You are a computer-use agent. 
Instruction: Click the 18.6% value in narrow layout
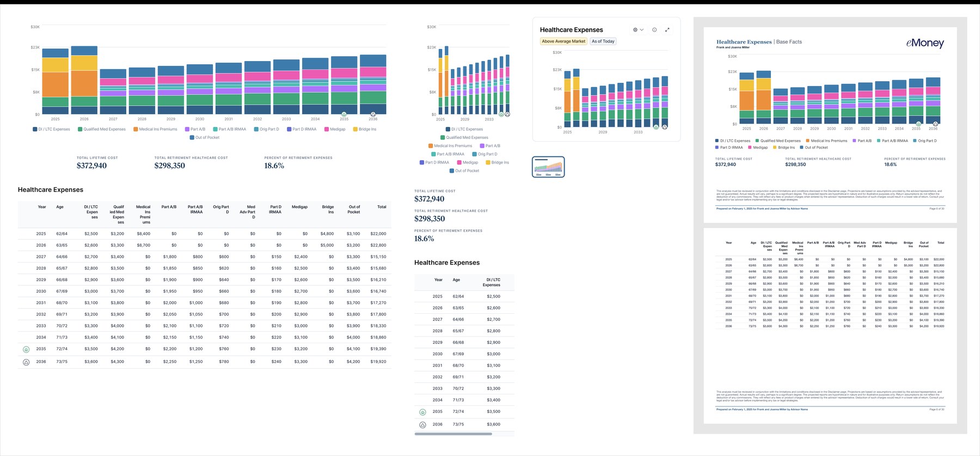click(x=424, y=239)
